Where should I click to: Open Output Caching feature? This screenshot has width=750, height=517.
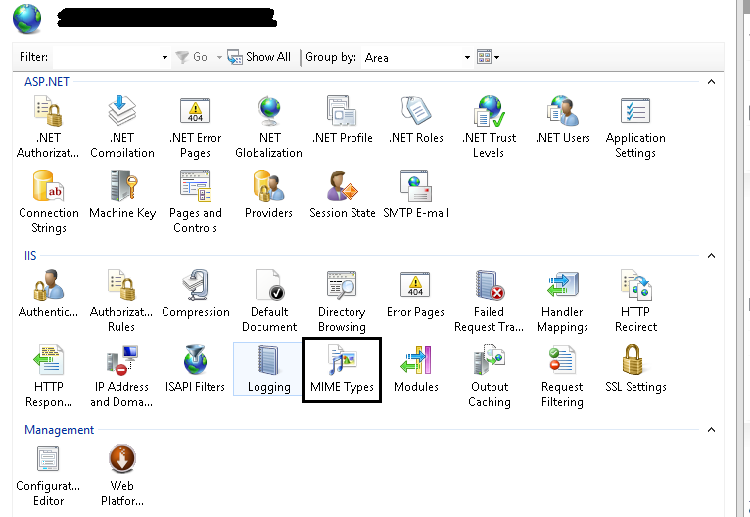tap(489, 376)
